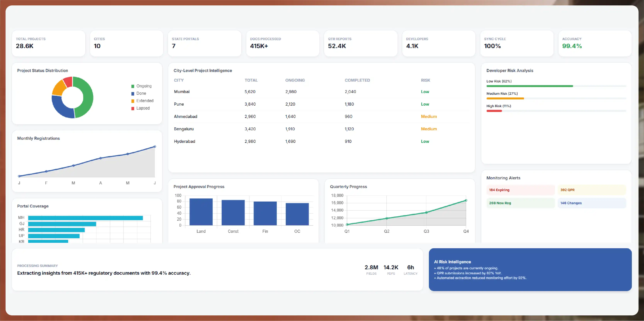Open the 392 QPR alert

pos(592,190)
